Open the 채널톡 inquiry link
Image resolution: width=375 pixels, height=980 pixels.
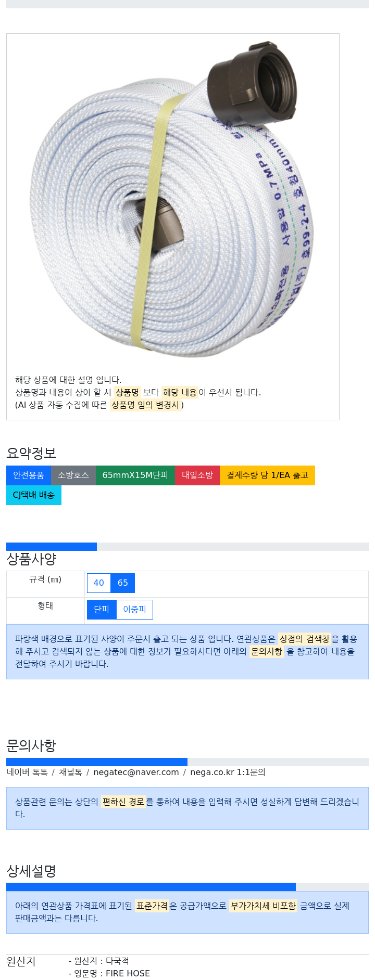click(x=70, y=772)
